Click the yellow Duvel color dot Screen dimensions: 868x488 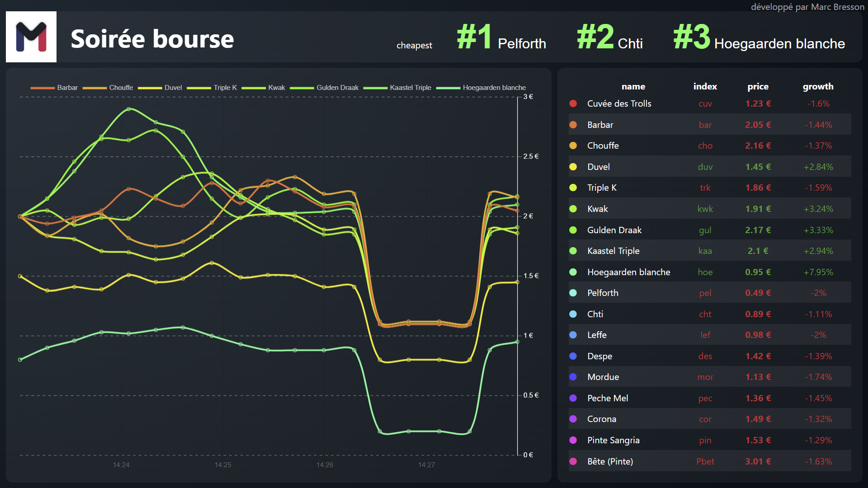573,167
